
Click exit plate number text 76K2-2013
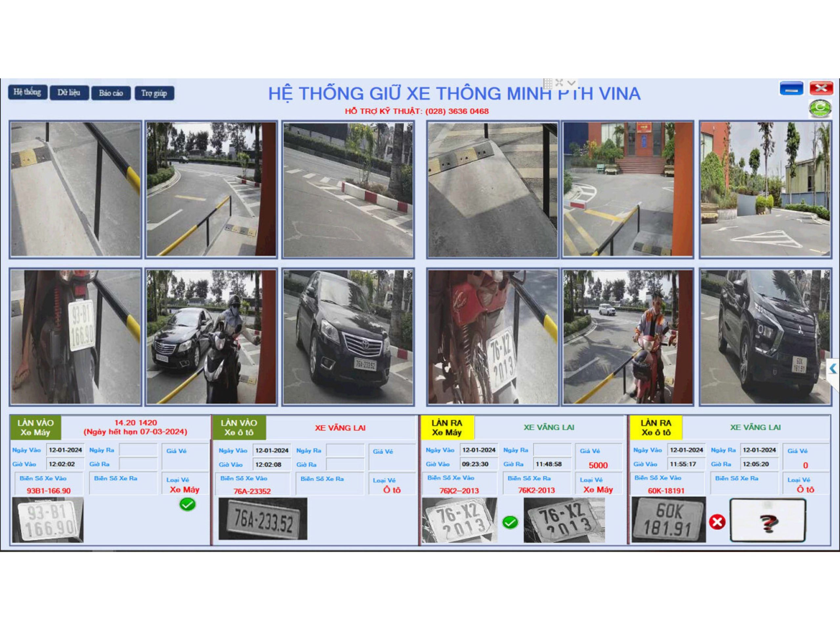536,490
